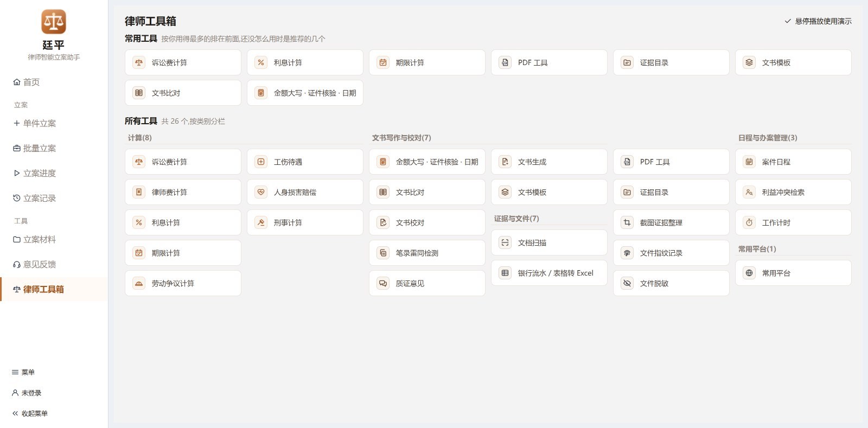Click the 期限计算 calendar icon in 常用工具
868x428 pixels.
pyautogui.click(x=383, y=62)
